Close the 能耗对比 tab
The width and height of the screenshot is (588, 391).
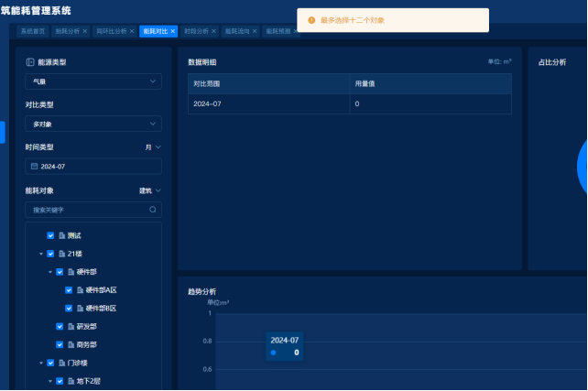coord(173,31)
